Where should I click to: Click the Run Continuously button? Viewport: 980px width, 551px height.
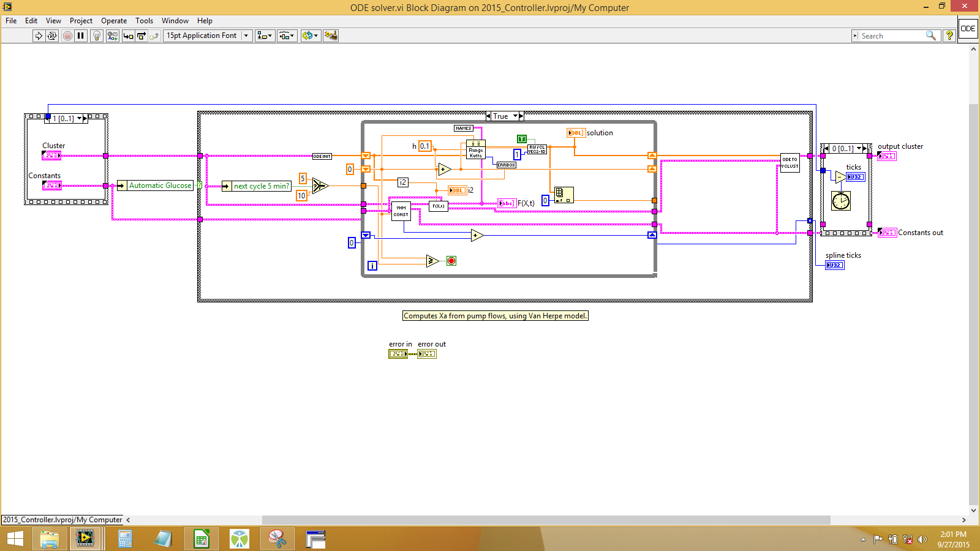click(52, 36)
